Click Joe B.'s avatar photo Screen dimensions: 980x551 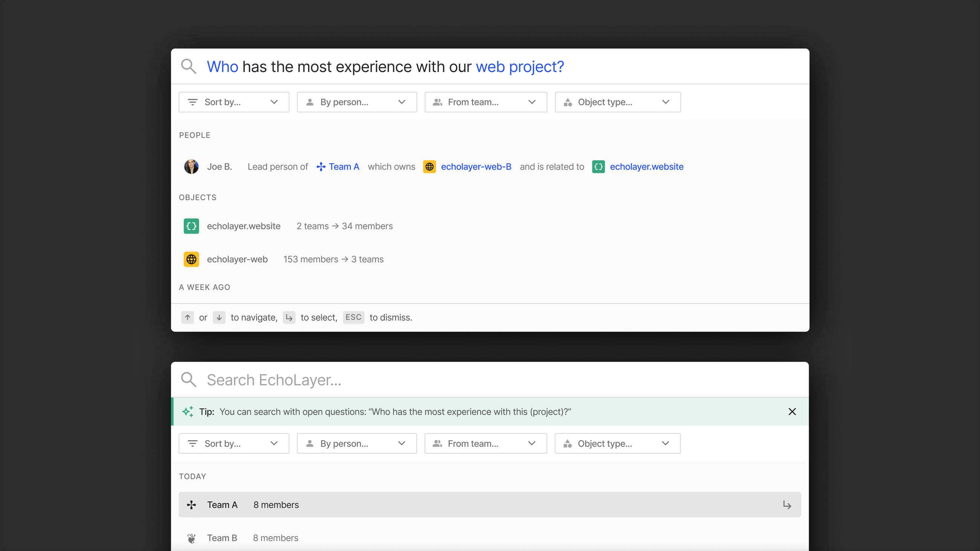(x=191, y=166)
